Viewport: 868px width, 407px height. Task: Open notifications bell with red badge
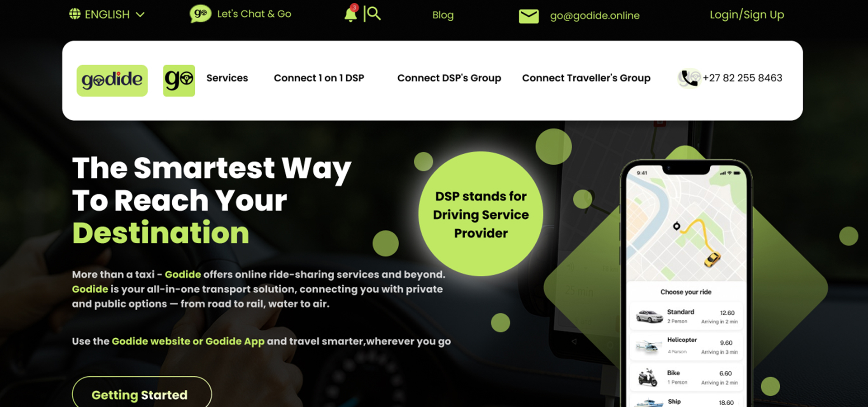pos(351,14)
